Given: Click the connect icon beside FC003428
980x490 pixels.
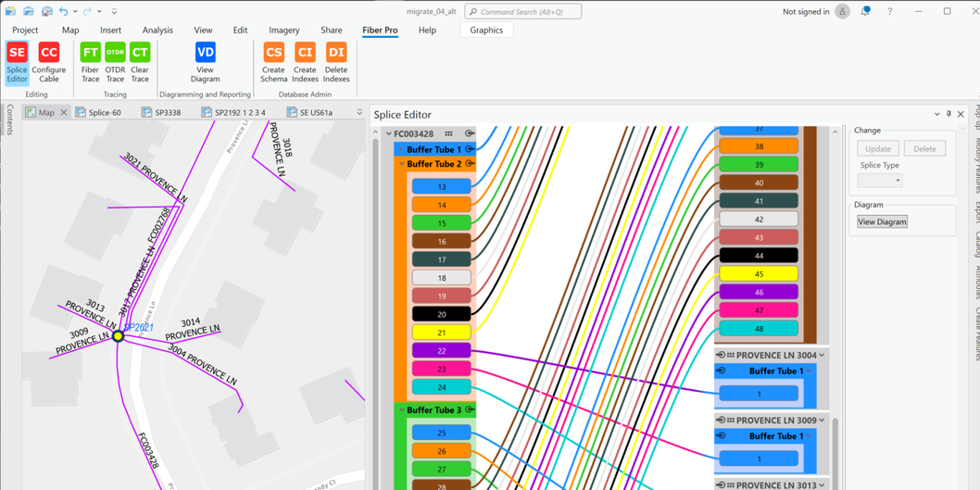Looking at the screenshot, I should pos(470,133).
